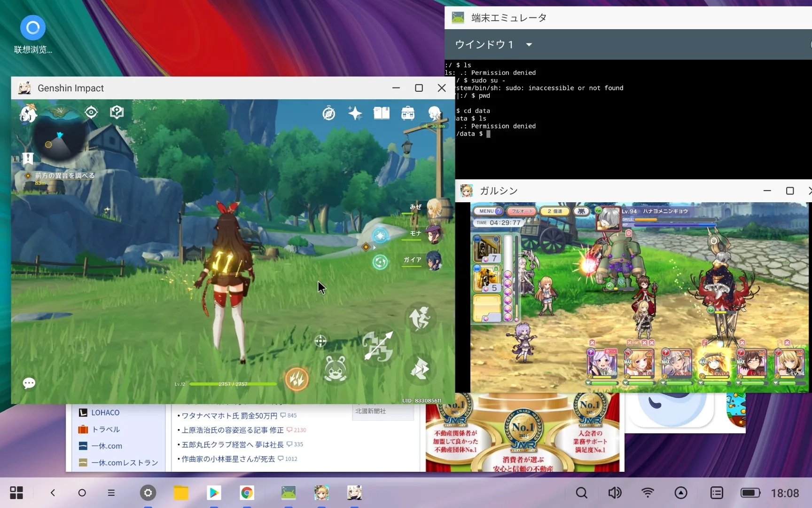Open news headline 五郎丸氏クラブ経営へ 夢は社長
The height and width of the screenshot is (508, 812).
click(x=233, y=444)
